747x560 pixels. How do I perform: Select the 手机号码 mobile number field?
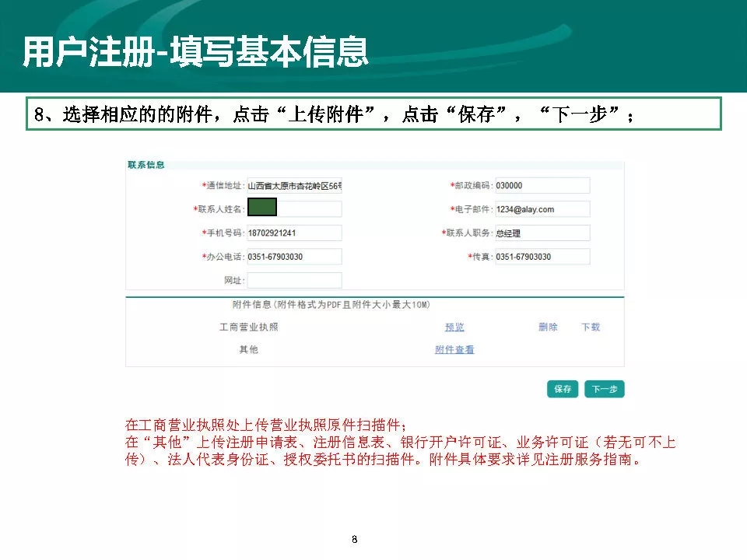tap(294, 233)
